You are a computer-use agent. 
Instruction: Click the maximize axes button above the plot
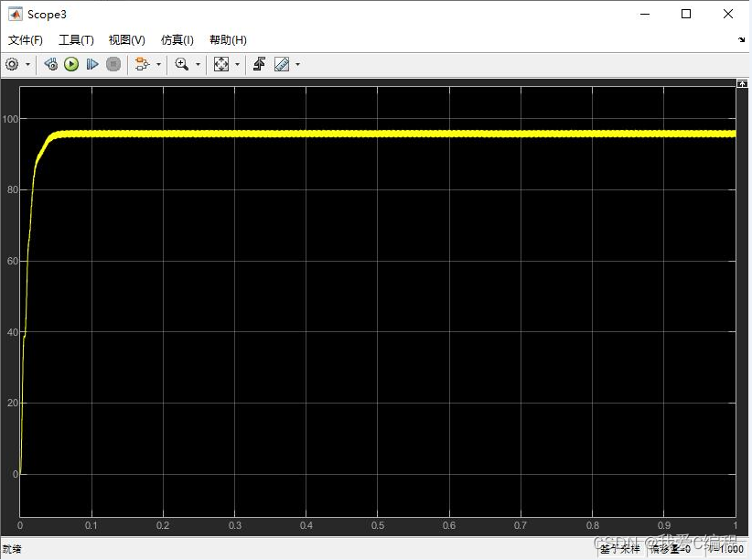tap(742, 83)
